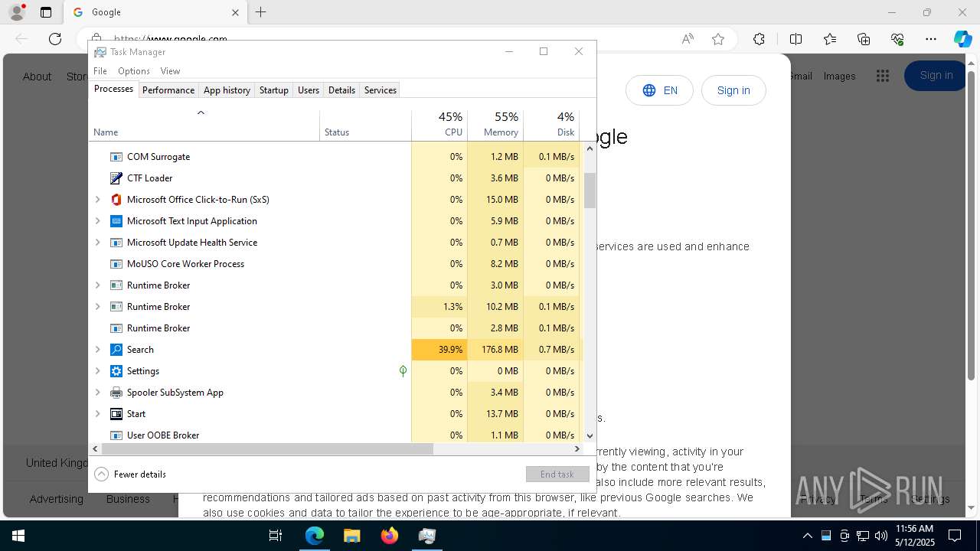Click the Spooler SubSystem App printer icon
Viewport: 980px width, 551px height.
pyautogui.click(x=116, y=393)
